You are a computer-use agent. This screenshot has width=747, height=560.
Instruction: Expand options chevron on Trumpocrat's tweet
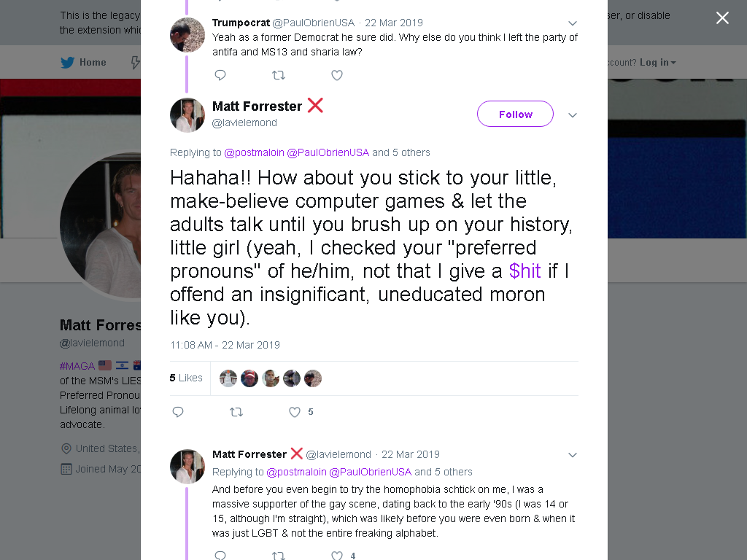pos(573,23)
